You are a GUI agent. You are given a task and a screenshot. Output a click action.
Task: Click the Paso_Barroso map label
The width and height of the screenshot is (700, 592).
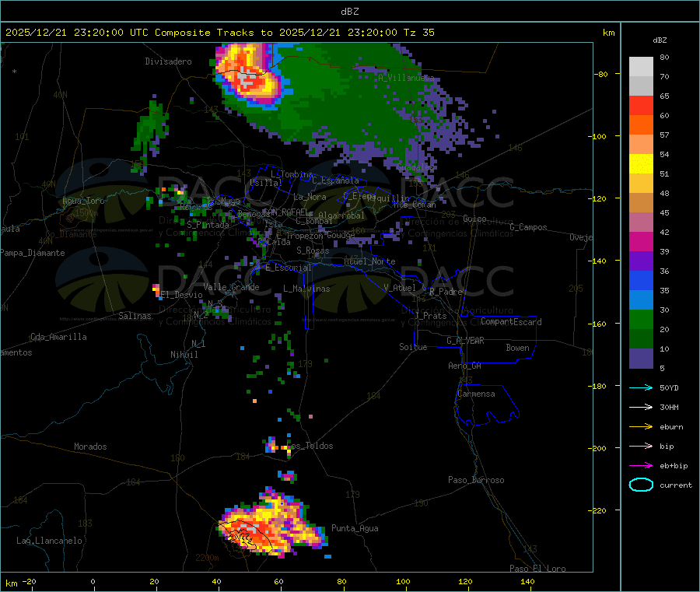pos(476,480)
